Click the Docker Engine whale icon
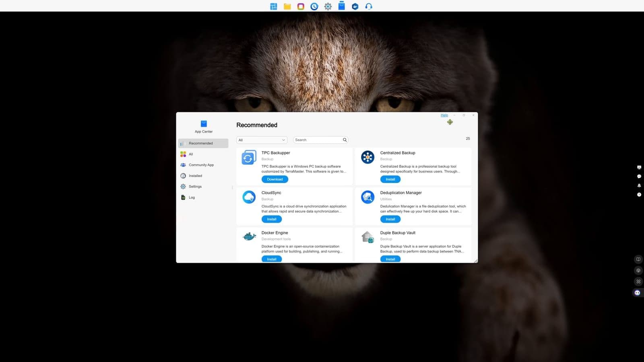Image resolution: width=644 pixels, height=362 pixels. (x=249, y=237)
